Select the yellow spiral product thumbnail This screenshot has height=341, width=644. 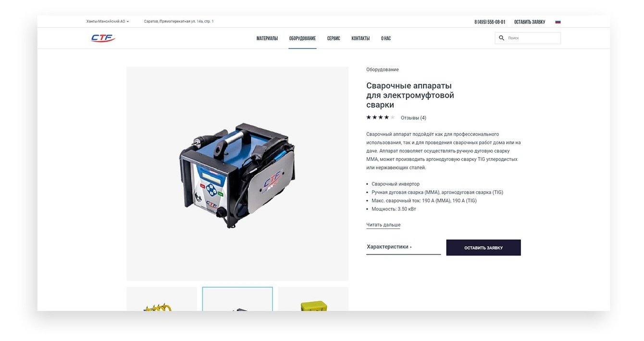161,299
